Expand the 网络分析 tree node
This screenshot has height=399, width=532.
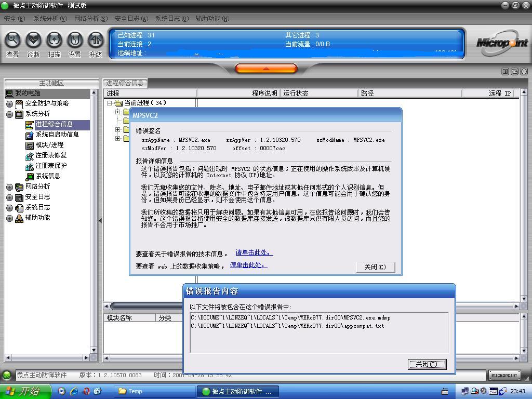(9, 187)
